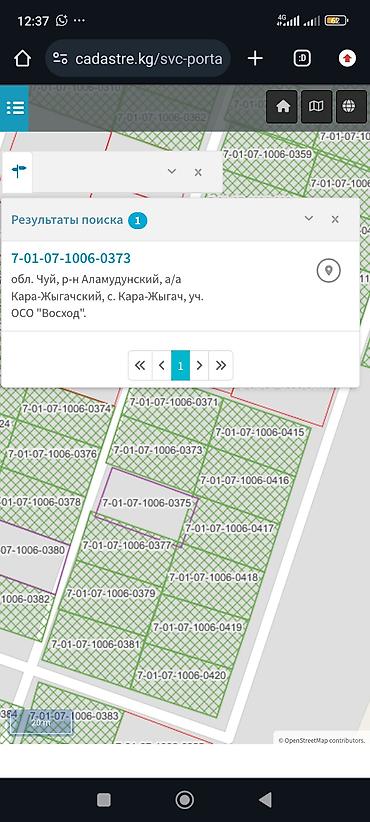Select parcel 7-01-07-1006-0377 on map
Screen dimensions: 370x822
click(x=127, y=545)
